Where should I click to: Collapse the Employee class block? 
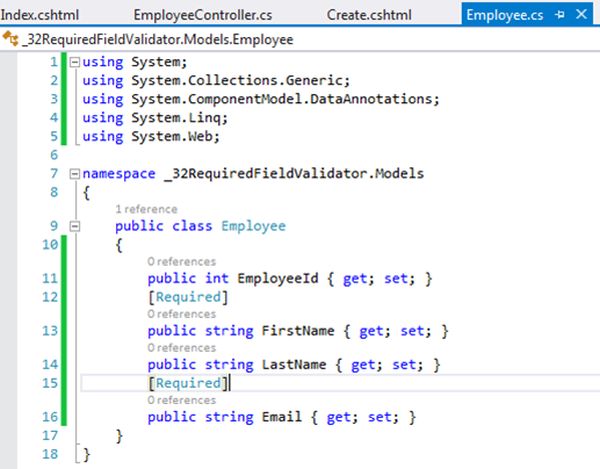tap(75, 226)
